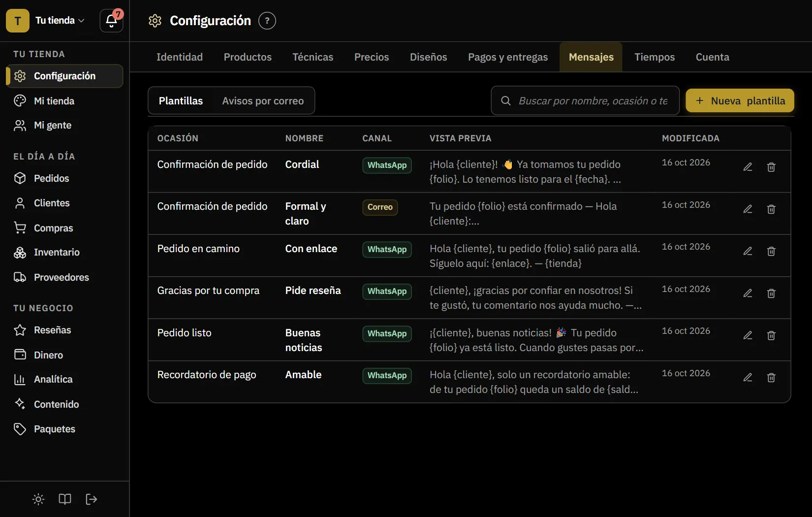Edit the Amable payment reminder template
The height and width of the screenshot is (517, 812).
point(748,378)
